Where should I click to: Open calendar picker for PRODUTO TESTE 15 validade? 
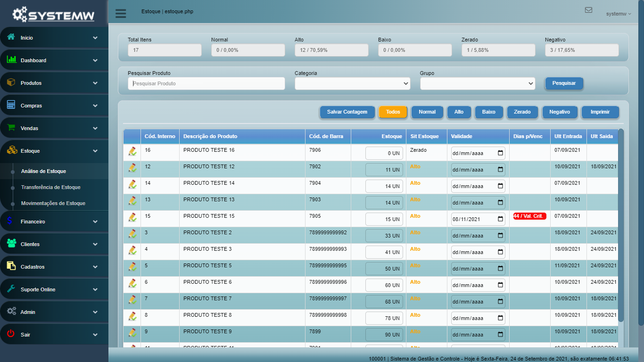point(500,219)
